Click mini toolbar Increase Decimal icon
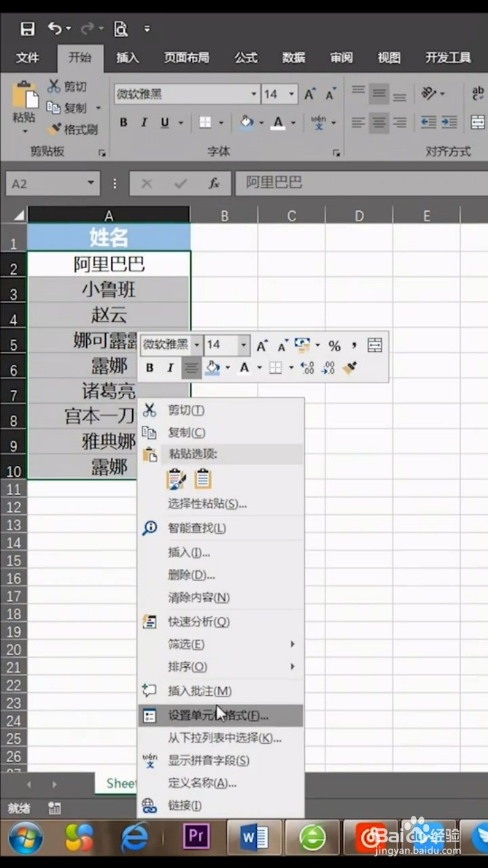This screenshot has height=868, width=488. pos(307,368)
